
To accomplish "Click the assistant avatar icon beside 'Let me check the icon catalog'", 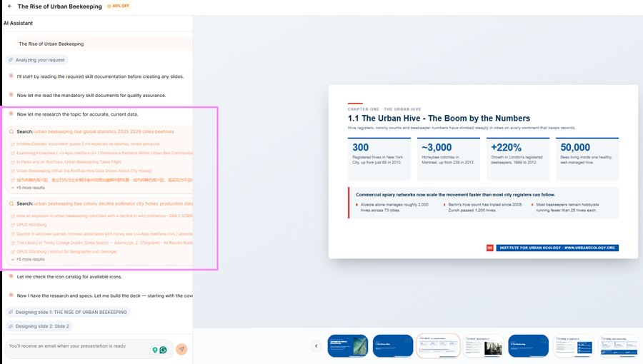I will point(11,276).
